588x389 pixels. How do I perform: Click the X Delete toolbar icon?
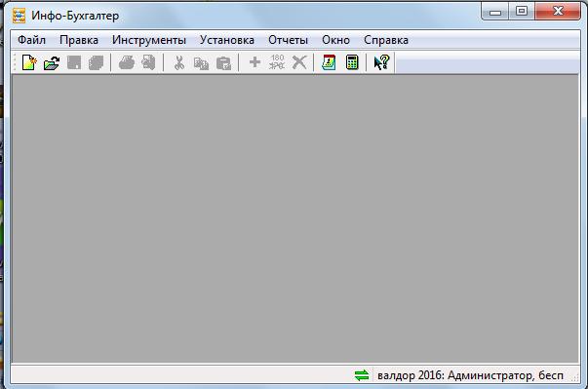click(x=299, y=62)
